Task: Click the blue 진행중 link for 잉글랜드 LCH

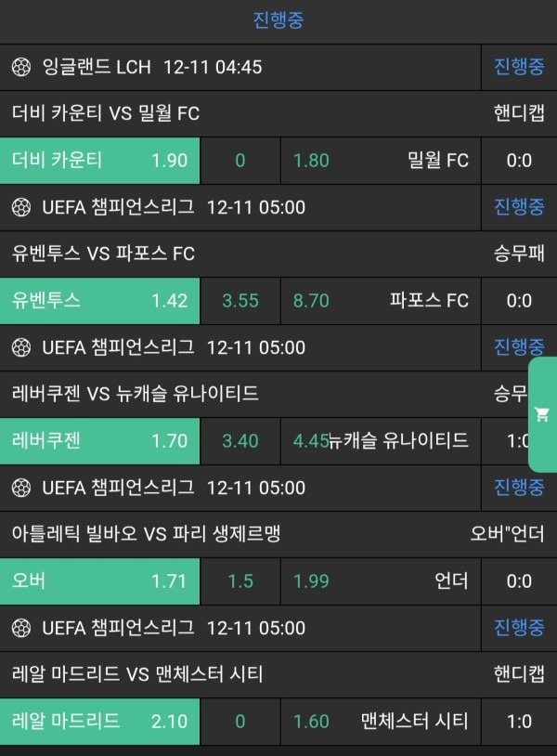Action: (518, 66)
